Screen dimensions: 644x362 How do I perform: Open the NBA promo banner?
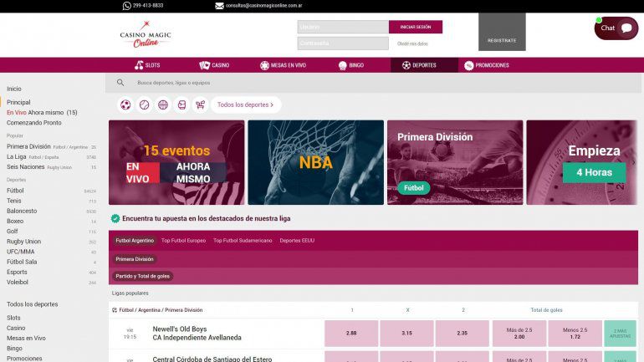pos(315,162)
